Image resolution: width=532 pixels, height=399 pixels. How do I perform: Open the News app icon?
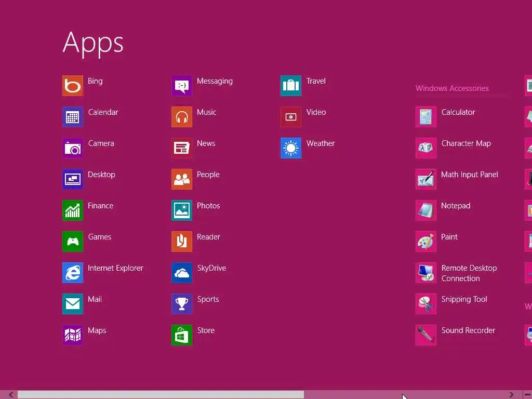[182, 148]
